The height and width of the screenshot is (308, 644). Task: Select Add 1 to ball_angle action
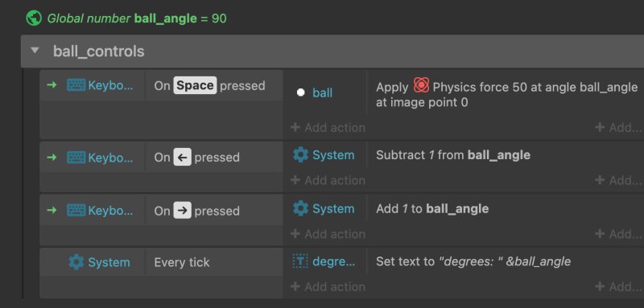(x=432, y=208)
